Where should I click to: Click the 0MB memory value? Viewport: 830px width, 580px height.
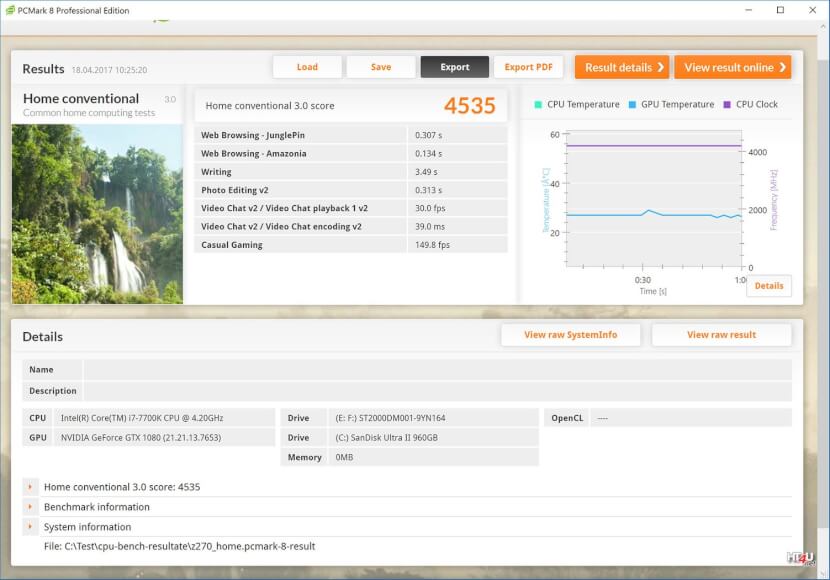344,457
